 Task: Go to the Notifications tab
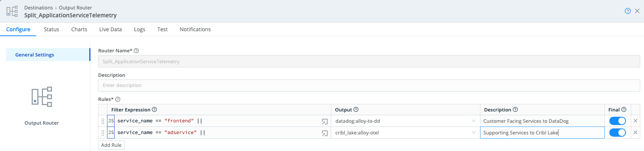point(195,29)
